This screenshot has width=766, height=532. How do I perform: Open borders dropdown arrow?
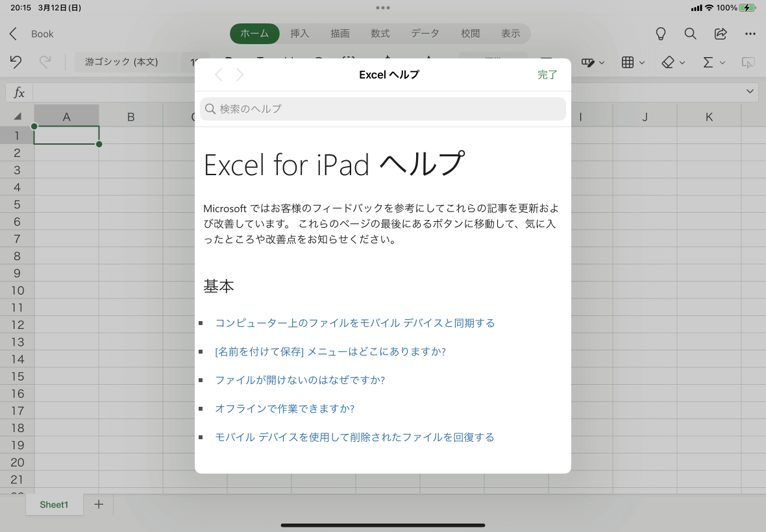(x=642, y=62)
